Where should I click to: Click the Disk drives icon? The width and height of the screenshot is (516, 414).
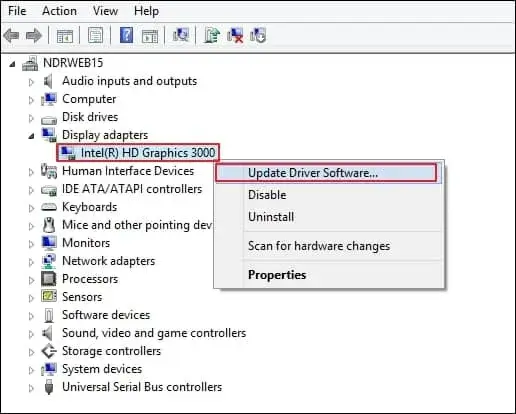tap(49, 119)
